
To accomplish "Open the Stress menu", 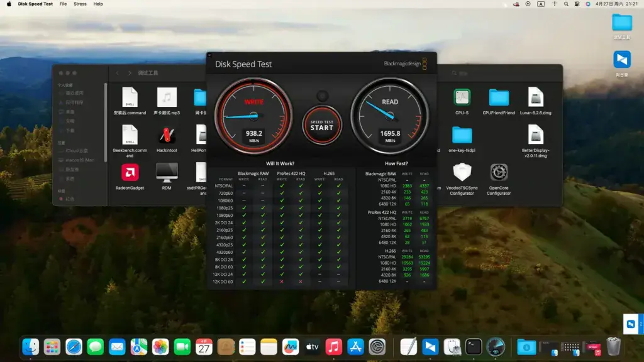I will tap(80, 4).
